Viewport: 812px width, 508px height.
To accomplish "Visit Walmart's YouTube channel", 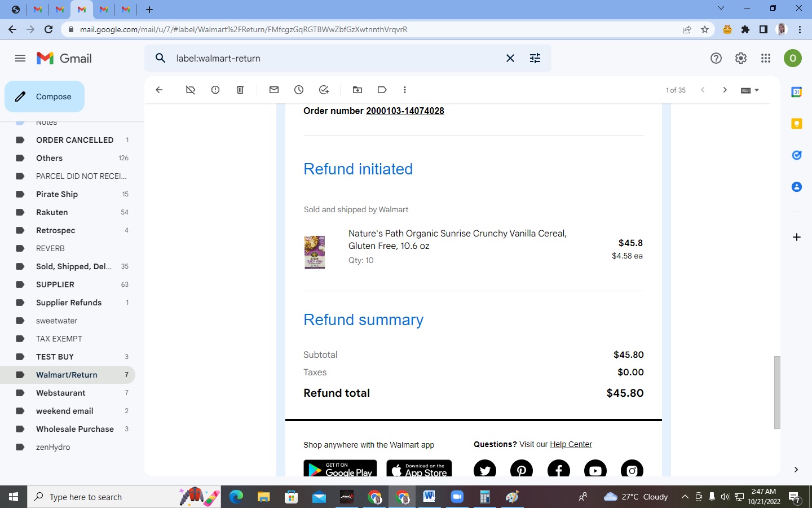I will click(x=595, y=469).
